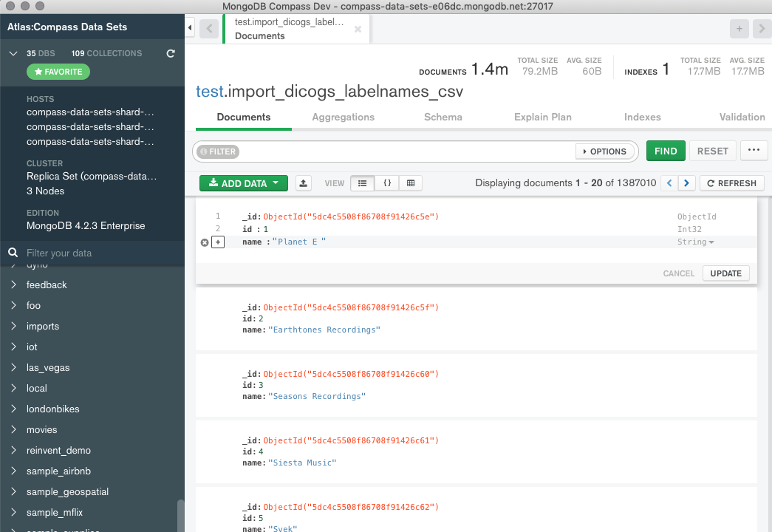Open the Indexes tab
Image resolution: width=772 pixels, height=532 pixels.
click(x=643, y=117)
